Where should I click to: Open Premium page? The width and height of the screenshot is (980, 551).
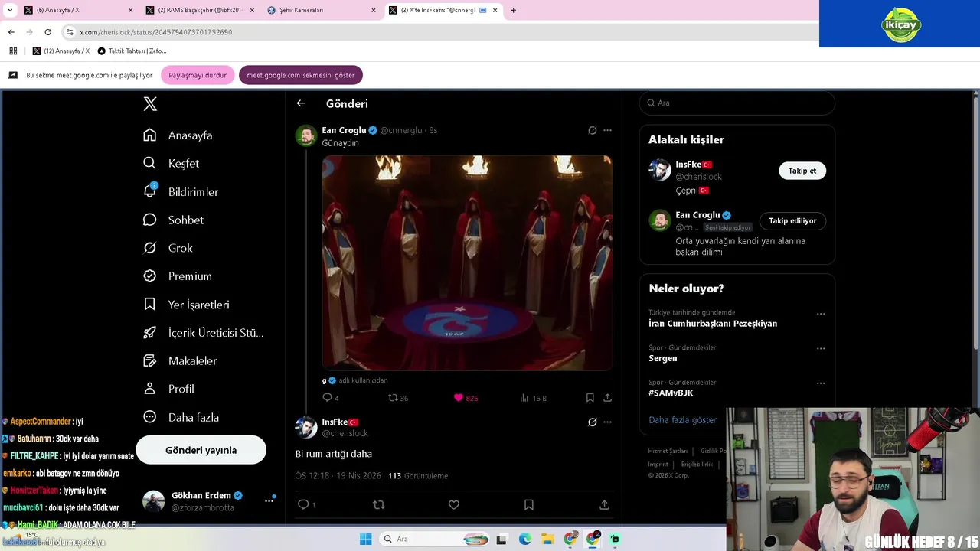coord(178,276)
